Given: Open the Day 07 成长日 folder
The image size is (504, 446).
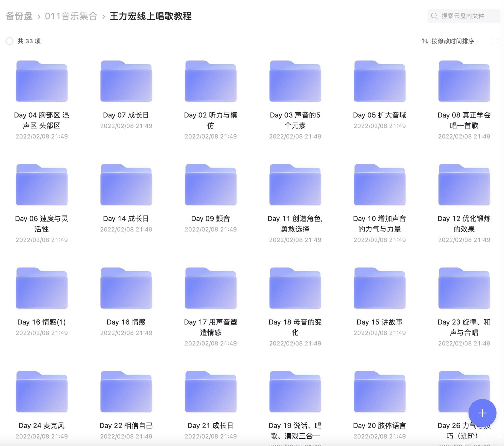Looking at the screenshot, I should 126,81.
